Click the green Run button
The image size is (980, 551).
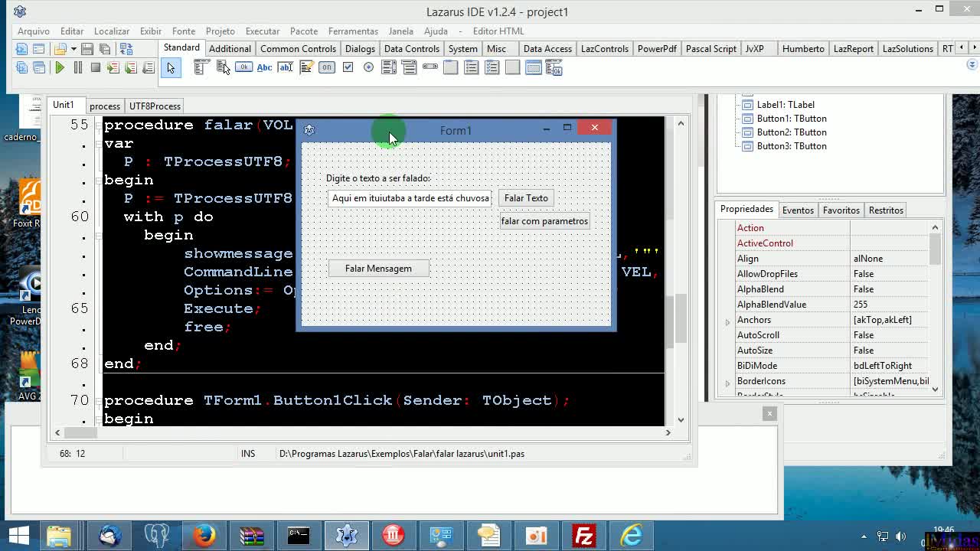click(60, 67)
